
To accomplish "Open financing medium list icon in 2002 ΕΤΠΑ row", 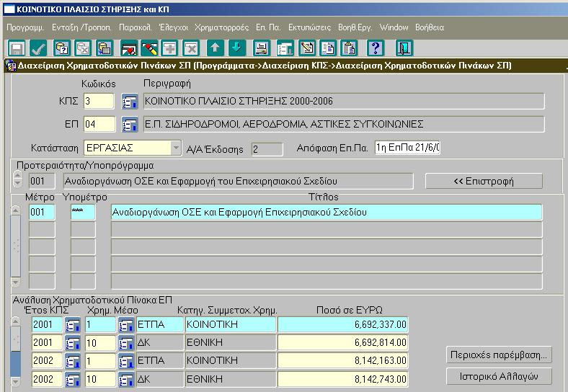I will (126, 361).
